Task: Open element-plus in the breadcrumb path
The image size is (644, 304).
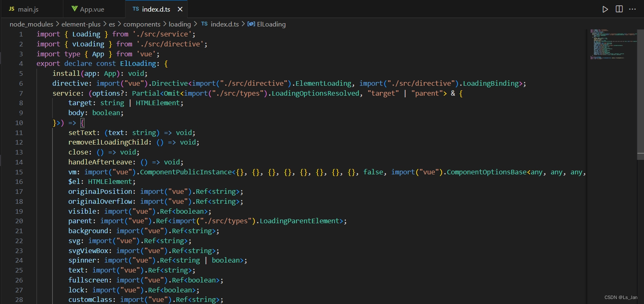Action: click(81, 24)
